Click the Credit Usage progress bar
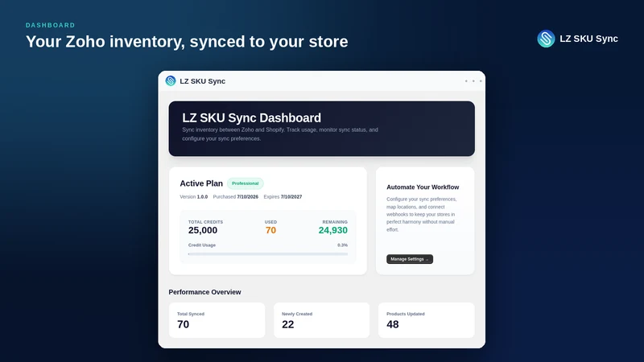Image resolution: width=644 pixels, height=362 pixels. pyautogui.click(x=268, y=254)
